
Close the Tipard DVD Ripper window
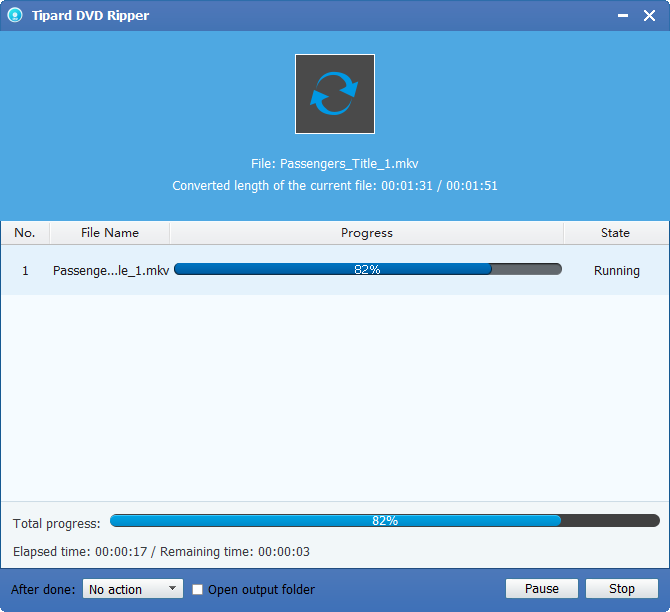[650, 17]
